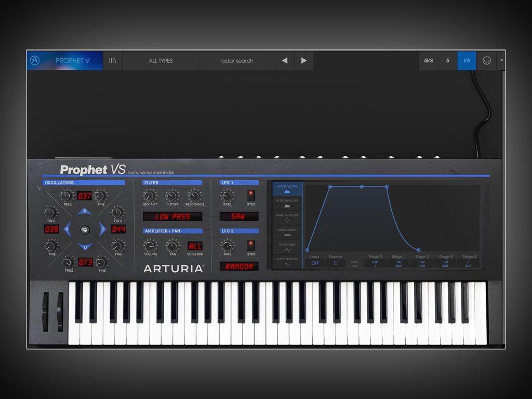The height and width of the screenshot is (399, 532).
Task: Click the amplifier VOLUME knob
Action: (x=150, y=245)
